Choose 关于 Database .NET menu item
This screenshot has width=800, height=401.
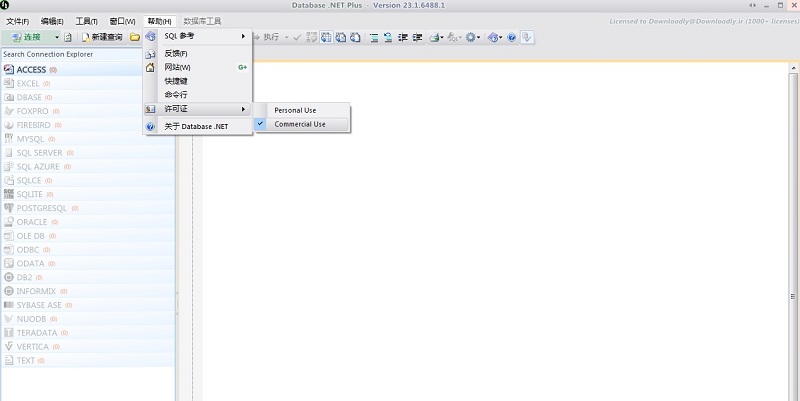(198, 126)
